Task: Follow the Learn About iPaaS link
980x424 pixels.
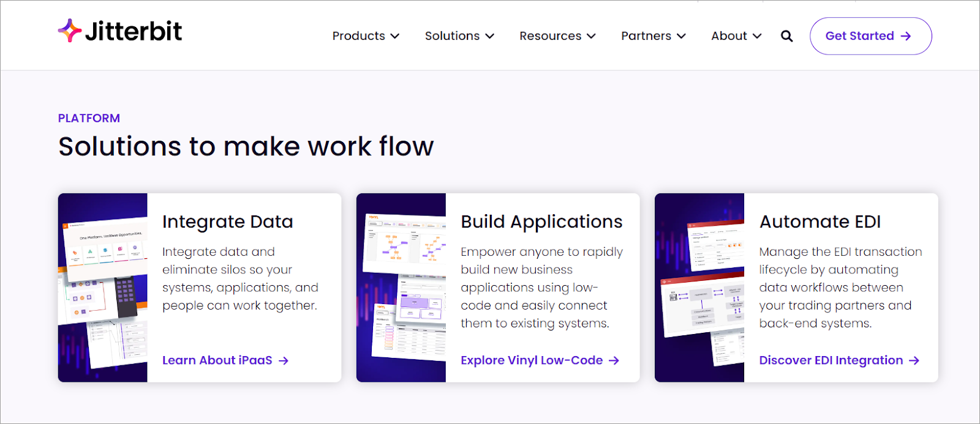Action: pyautogui.click(x=225, y=360)
